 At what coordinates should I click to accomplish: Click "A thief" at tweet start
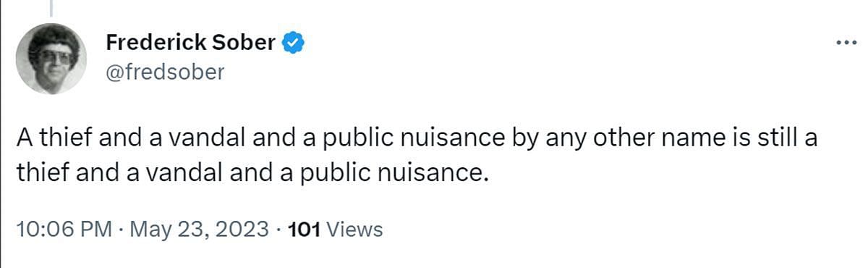[x=47, y=139]
